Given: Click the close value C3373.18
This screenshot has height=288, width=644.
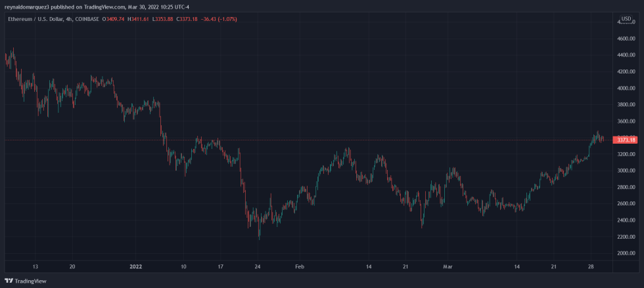Looking at the screenshot, I should 187,19.
